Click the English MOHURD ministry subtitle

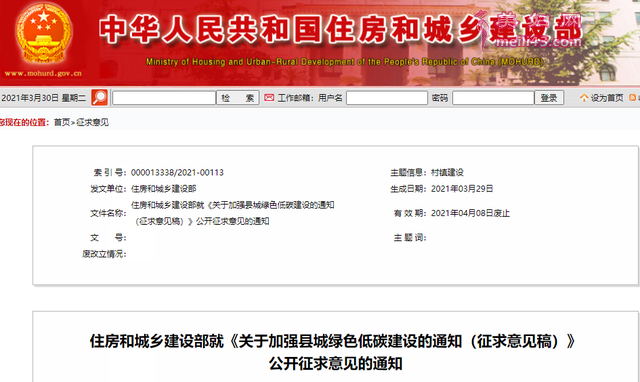(x=345, y=62)
